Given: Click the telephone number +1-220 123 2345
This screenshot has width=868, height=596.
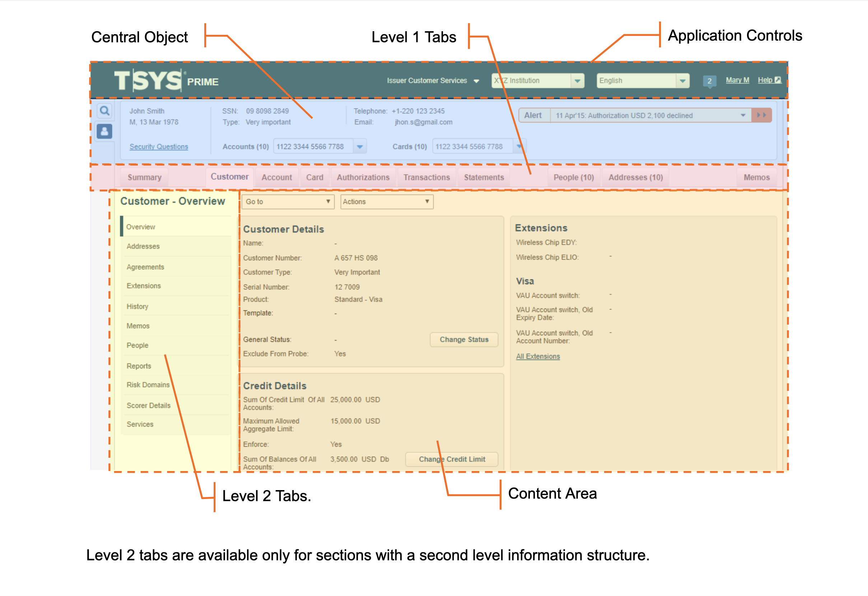Looking at the screenshot, I should [x=418, y=111].
